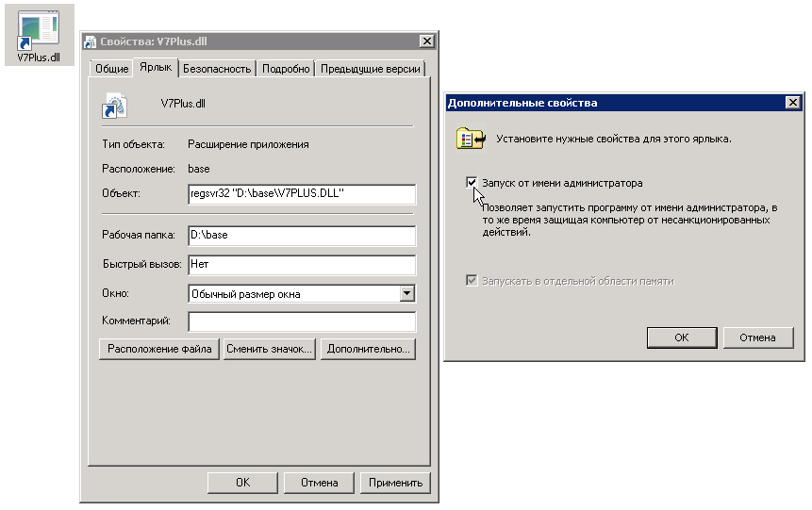The height and width of the screenshot is (510, 812).
Task: Close the Дополнительные свойства dialog
Action: [x=792, y=103]
